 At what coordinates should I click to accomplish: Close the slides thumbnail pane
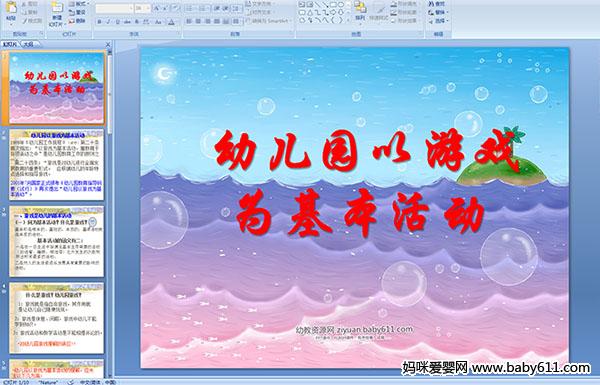click(x=108, y=44)
